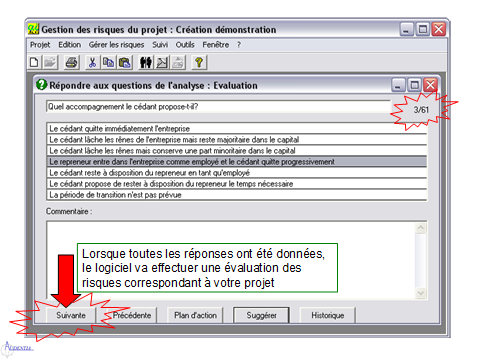Viewport: 480px width, 360px height.
Task: Click the application icon in main title bar
Action: [x=33, y=29]
